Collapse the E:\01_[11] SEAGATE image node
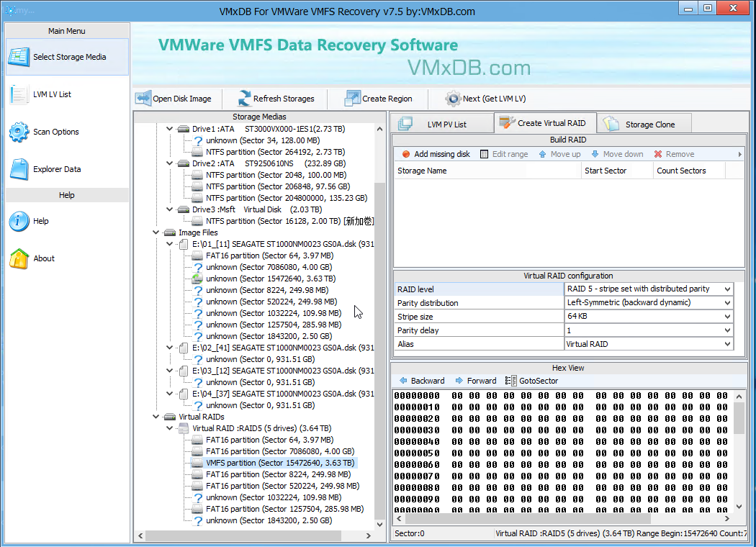Viewport: 756px width, 547px height. click(170, 244)
